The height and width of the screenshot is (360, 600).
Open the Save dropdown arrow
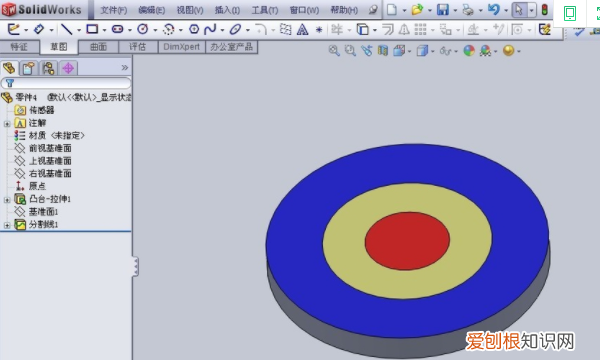[x=455, y=10]
